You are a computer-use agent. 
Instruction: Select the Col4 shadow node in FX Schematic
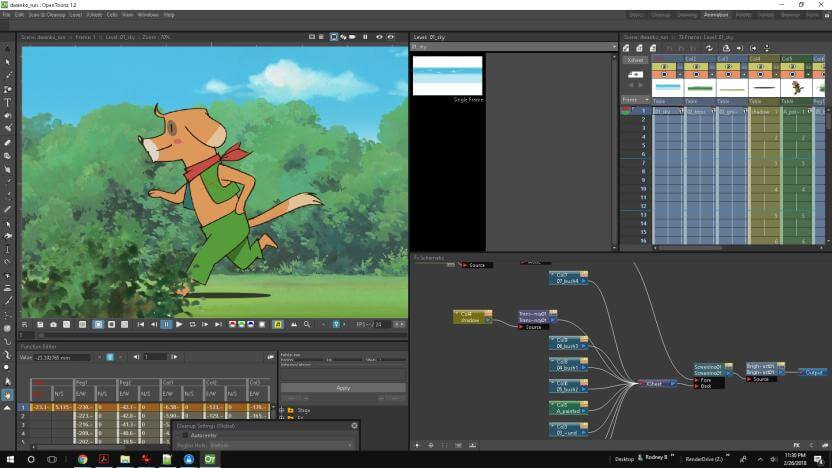(472, 317)
